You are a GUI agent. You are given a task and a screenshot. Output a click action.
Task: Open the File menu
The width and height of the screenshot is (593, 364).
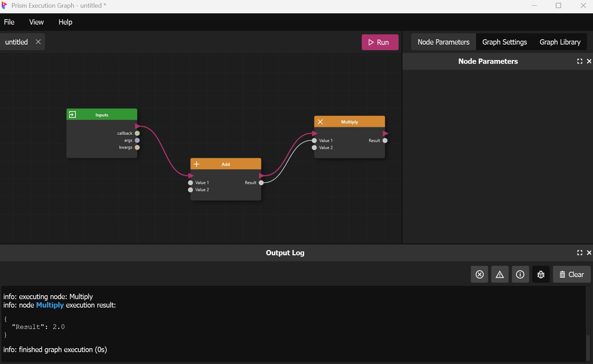point(9,22)
